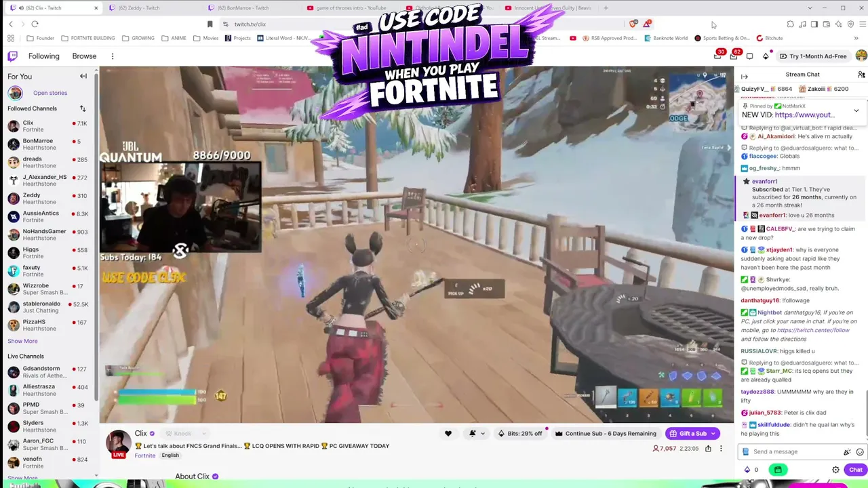Click the English language tag
The image size is (868, 488).
pyautogui.click(x=170, y=455)
